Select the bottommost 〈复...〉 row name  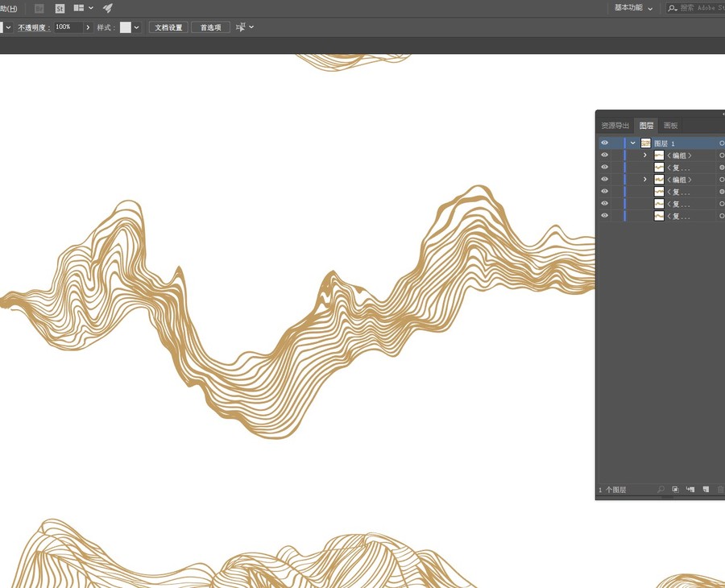678,217
